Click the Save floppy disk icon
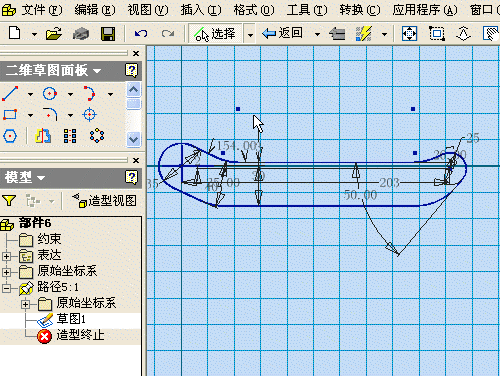Screen dimensions: 500x376 coord(108,34)
